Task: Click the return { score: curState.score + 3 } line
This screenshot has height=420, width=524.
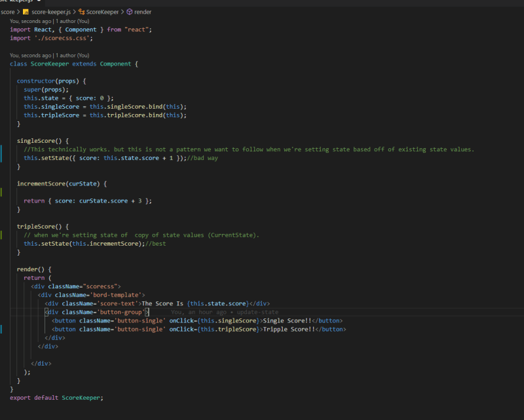Action: [x=88, y=201]
